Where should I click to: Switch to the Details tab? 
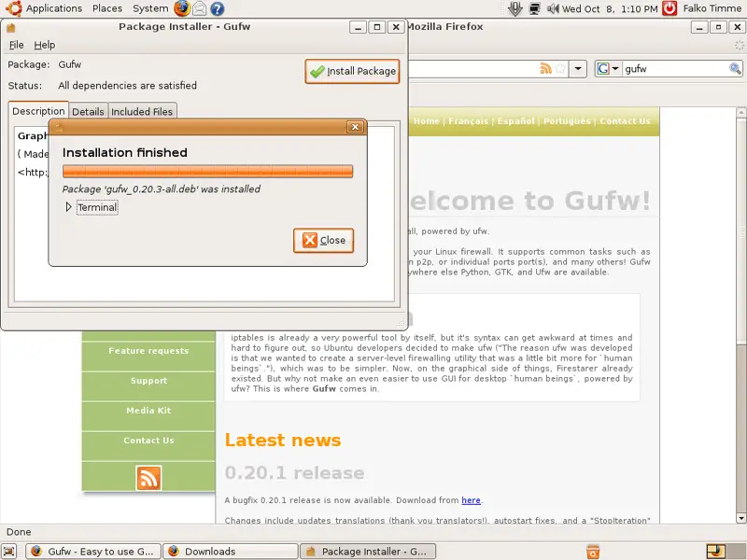(x=88, y=111)
